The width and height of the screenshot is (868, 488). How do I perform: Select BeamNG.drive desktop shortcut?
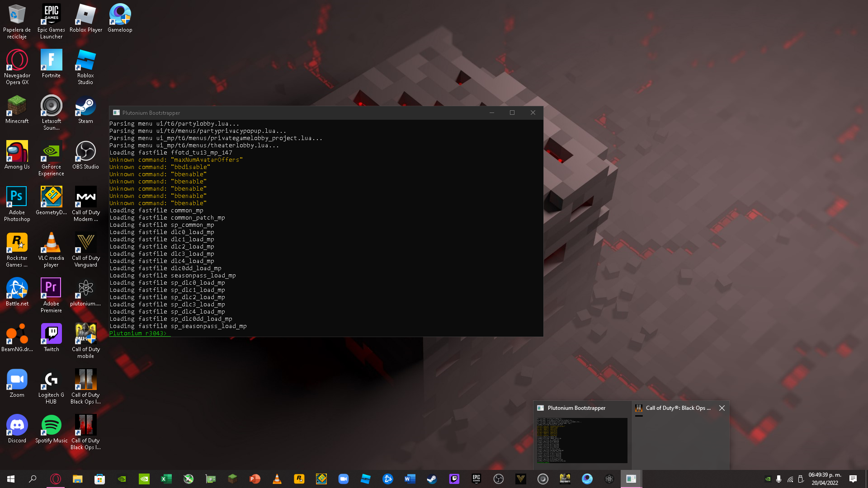[17, 338]
